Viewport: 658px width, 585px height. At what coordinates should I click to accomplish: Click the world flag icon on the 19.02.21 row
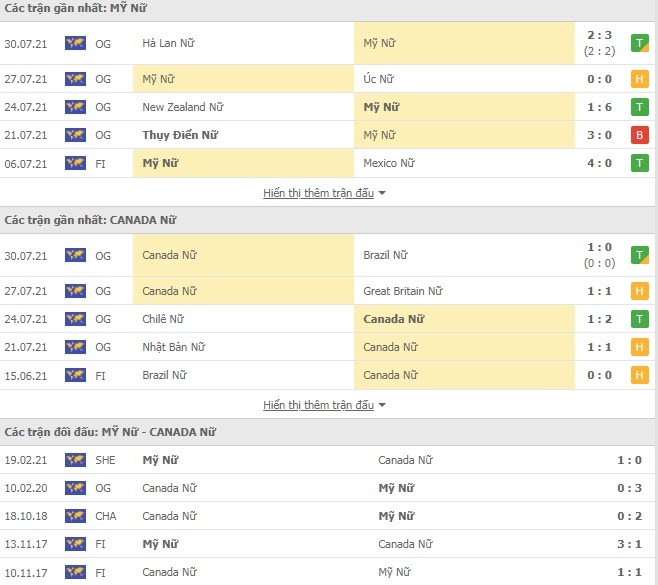[x=76, y=460]
